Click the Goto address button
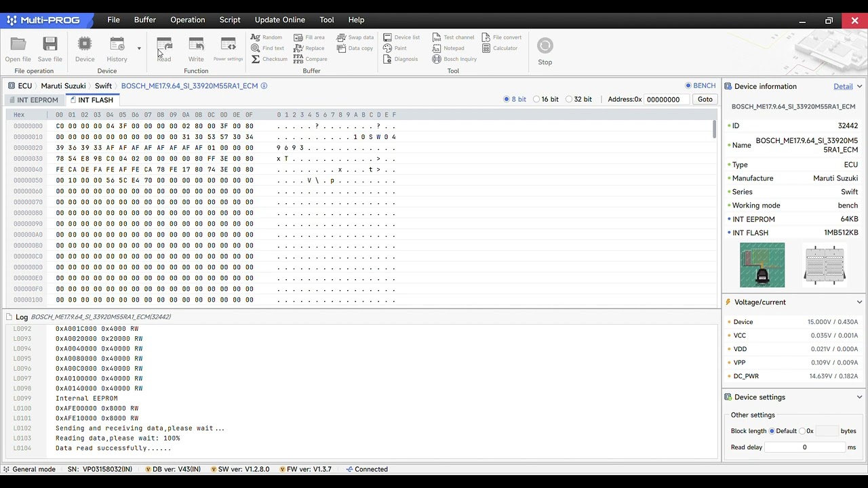Image resolution: width=868 pixels, height=488 pixels. pos(705,99)
